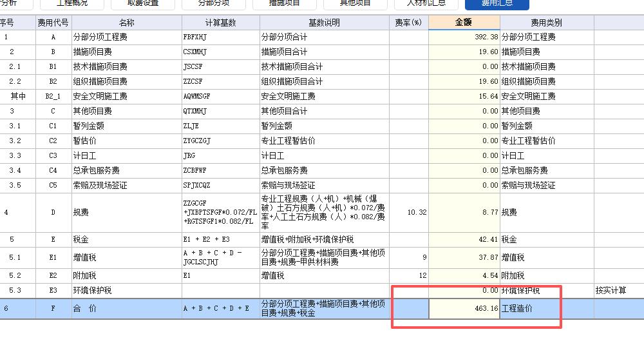Select the ZYGCZGJ cell
The width and height of the screenshot is (644, 343).
point(220,141)
